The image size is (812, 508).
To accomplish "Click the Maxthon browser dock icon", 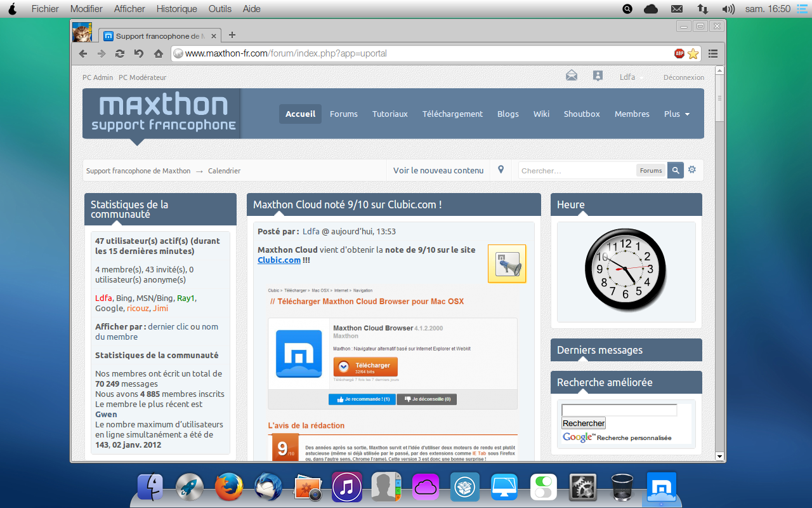I will pos(662,488).
